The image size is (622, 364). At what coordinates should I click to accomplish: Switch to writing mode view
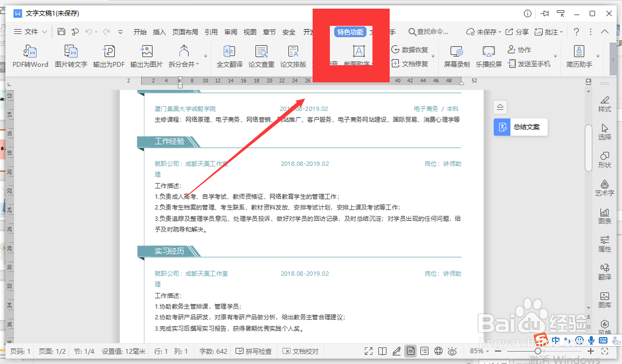click(396, 351)
